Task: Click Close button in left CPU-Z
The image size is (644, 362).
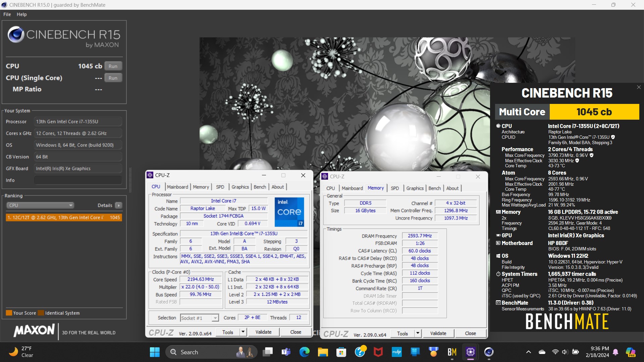Action: (x=296, y=332)
